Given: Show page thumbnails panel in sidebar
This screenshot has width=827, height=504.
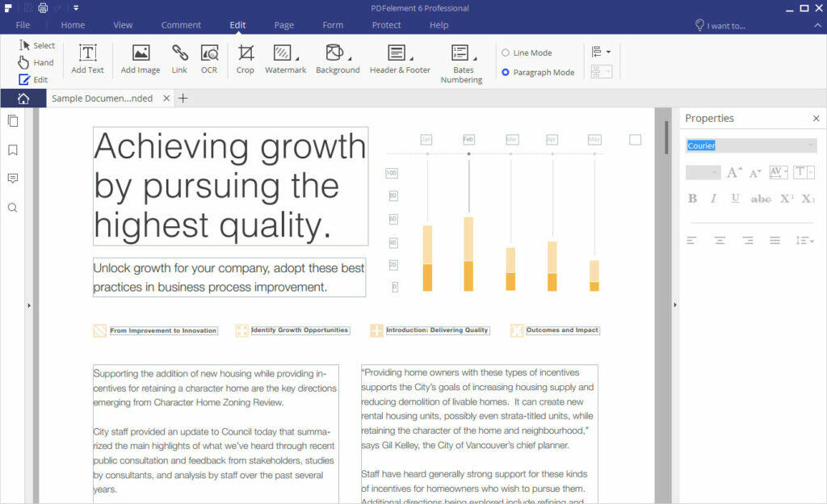Looking at the screenshot, I should 12,121.
